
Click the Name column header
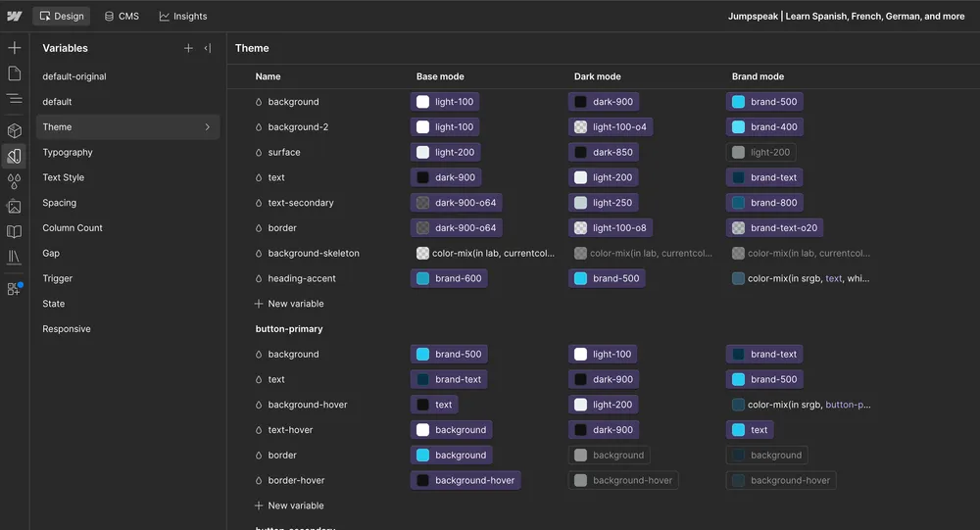pyautogui.click(x=268, y=76)
